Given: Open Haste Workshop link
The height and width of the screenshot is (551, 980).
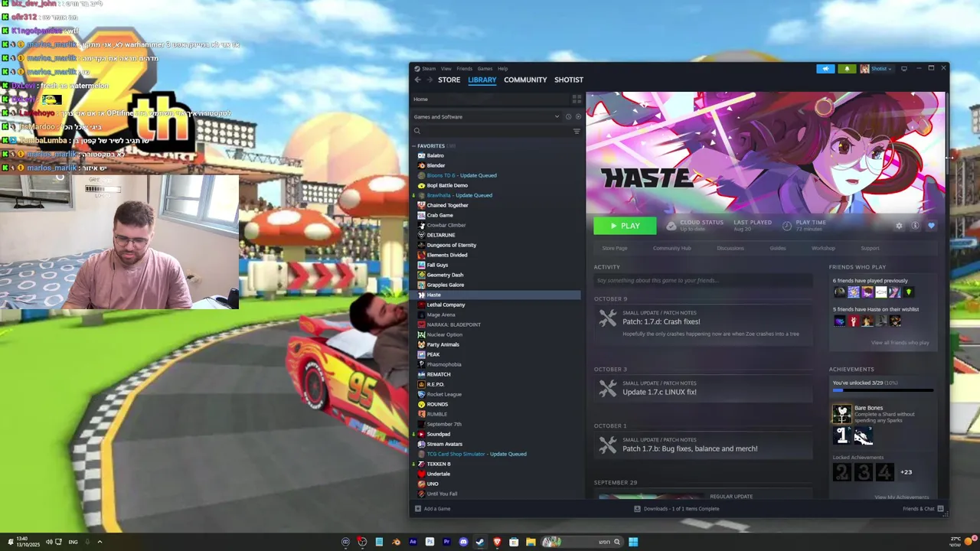Looking at the screenshot, I should click(824, 248).
